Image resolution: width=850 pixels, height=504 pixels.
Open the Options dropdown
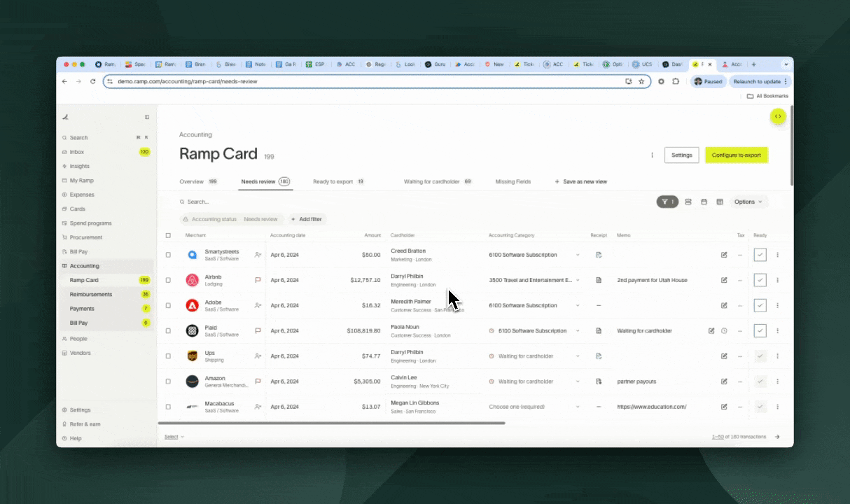[x=748, y=202]
